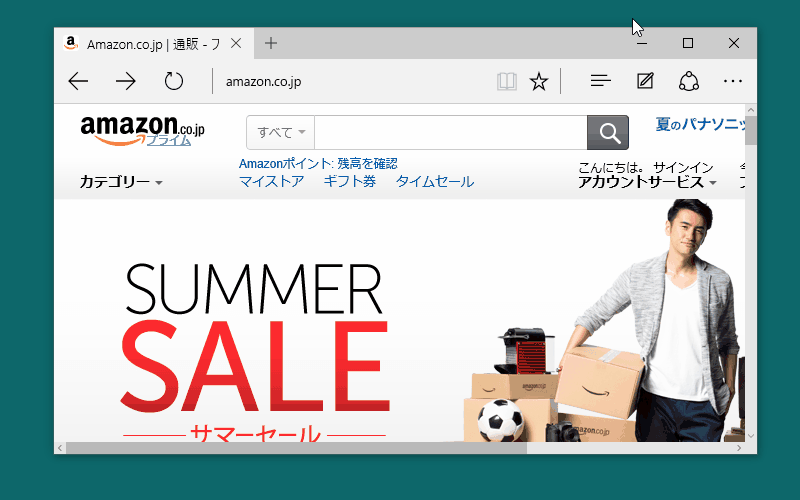This screenshot has height=500, width=800.
Task: Open Reading view book icon
Action: coord(507,81)
